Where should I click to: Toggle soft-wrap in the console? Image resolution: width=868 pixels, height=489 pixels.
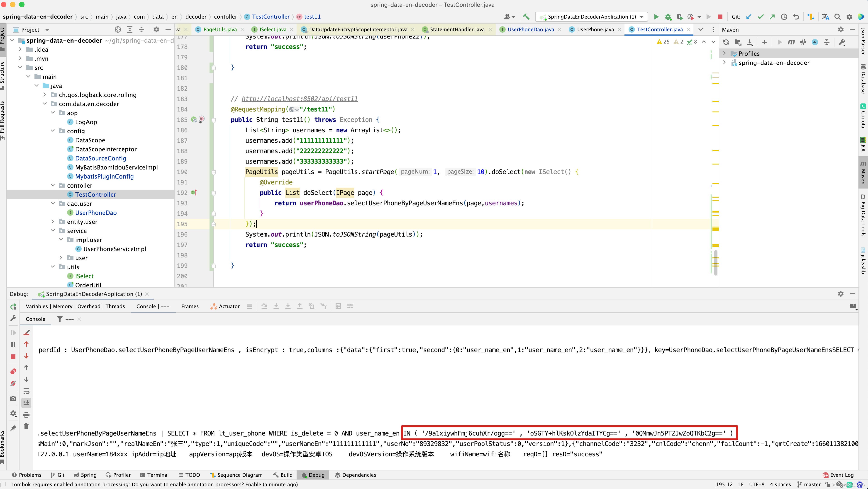pos(26,391)
